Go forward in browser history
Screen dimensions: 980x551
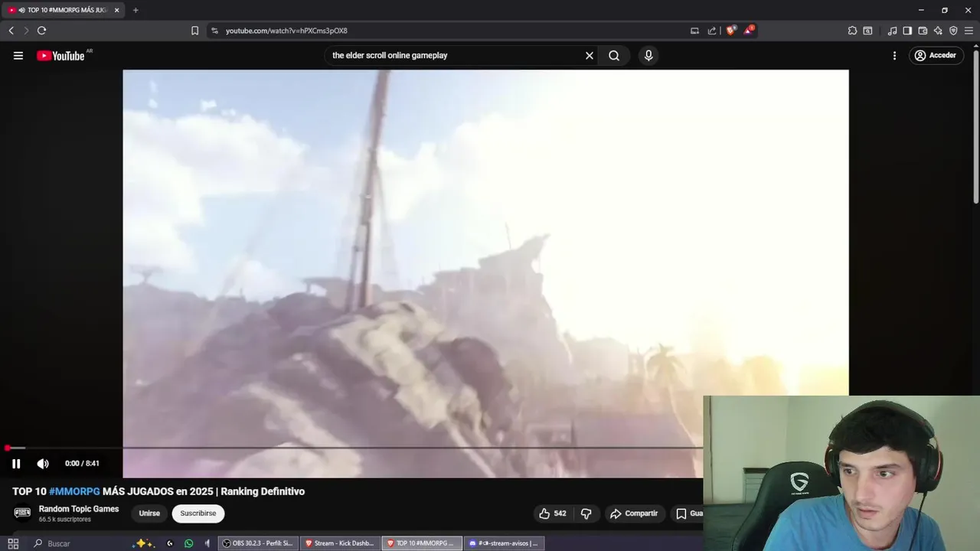(x=26, y=31)
